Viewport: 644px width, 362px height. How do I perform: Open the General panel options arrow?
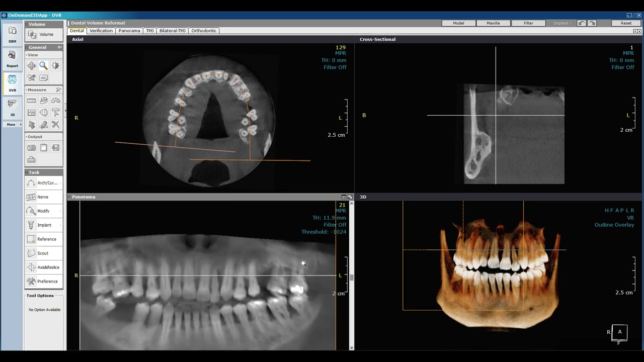[60, 47]
